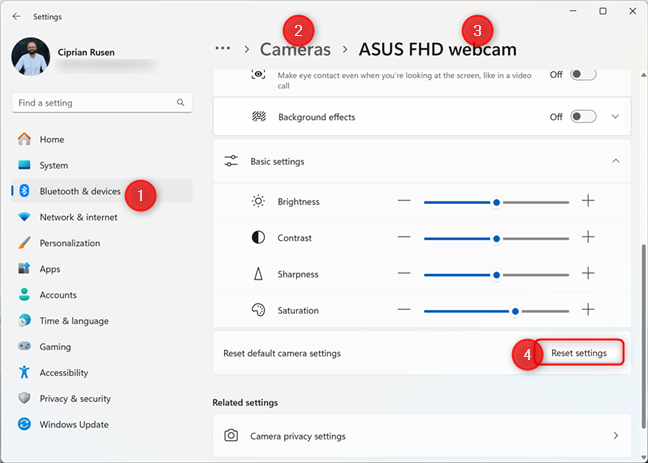Click the Cameras breadcrumb link

point(295,50)
